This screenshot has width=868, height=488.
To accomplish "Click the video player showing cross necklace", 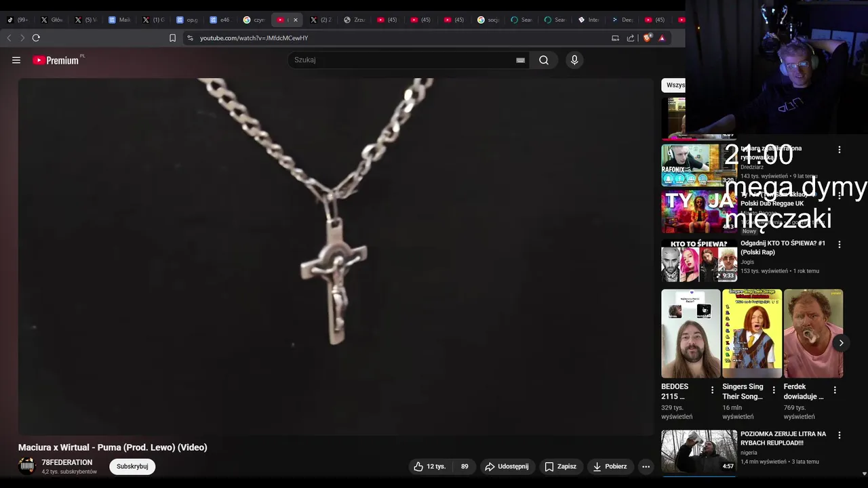I will (336, 256).
